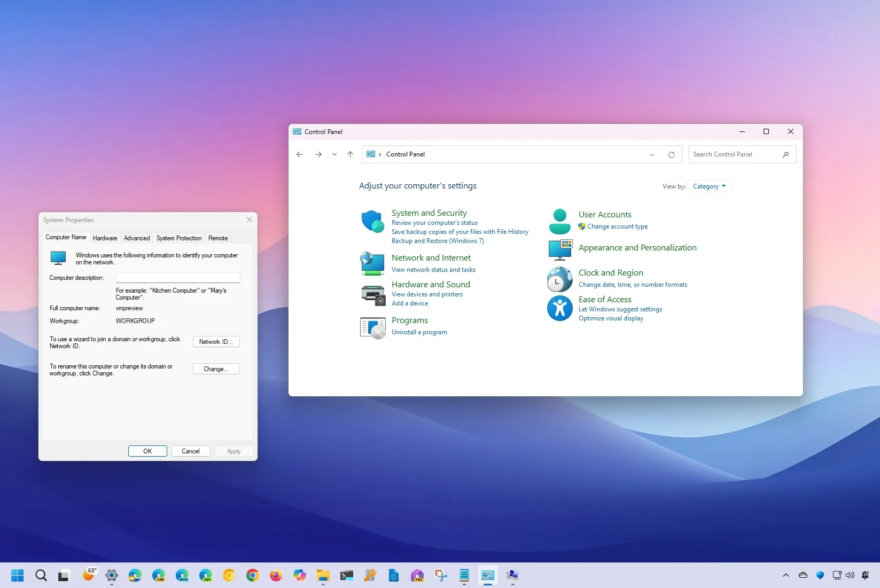Open the recent locations dropdown arrow
Screen dimensions: 880x588
(334, 154)
